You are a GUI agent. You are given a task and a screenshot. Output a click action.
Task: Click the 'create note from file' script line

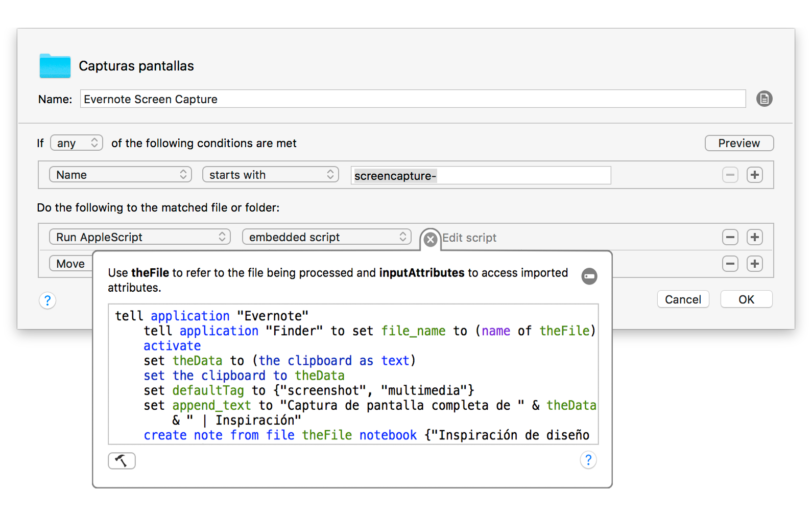366,435
